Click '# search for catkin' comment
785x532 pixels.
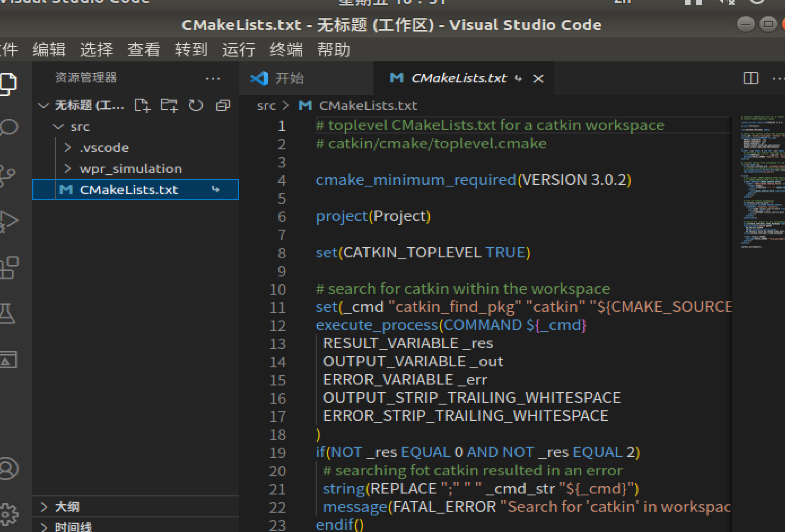[463, 289]
